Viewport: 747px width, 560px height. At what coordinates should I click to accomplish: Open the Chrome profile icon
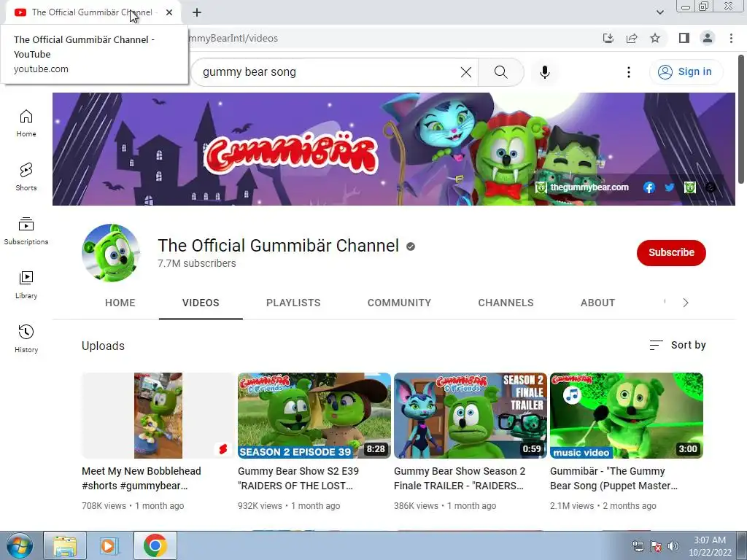[x=708, y=38]
